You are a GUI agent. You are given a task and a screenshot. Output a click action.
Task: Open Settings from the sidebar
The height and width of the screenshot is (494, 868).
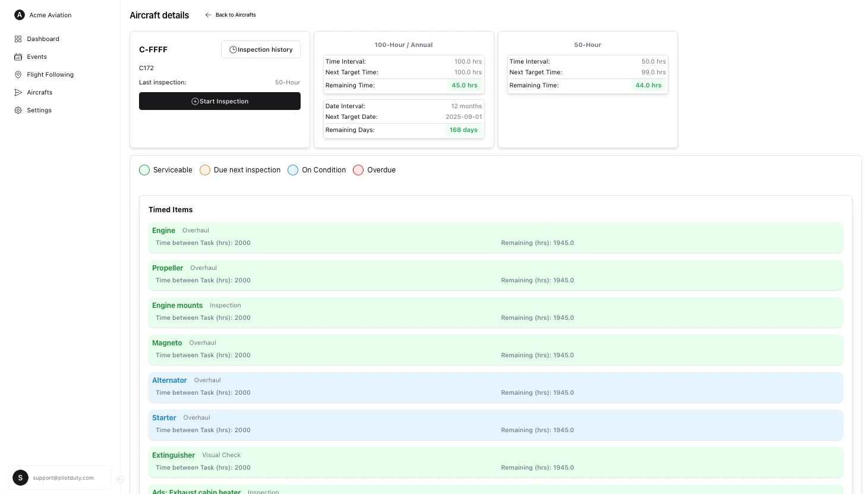[39, 110]
